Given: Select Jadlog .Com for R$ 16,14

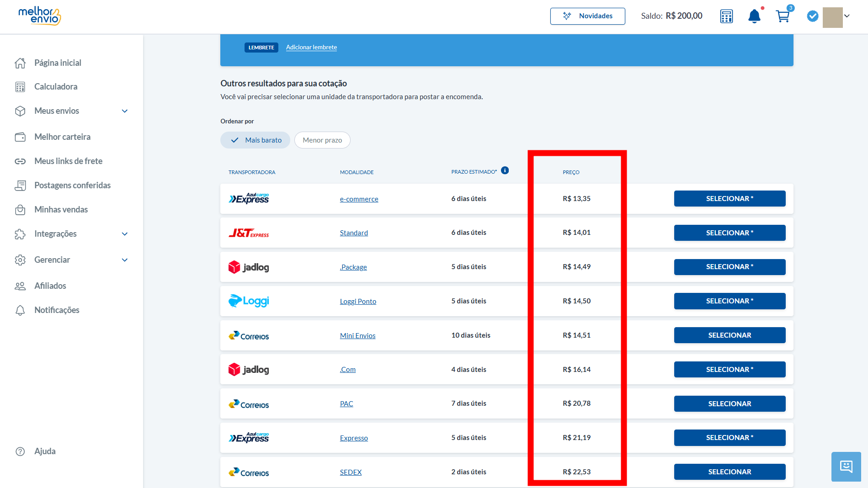Looking at the screenshot, I should coord(730,370).
